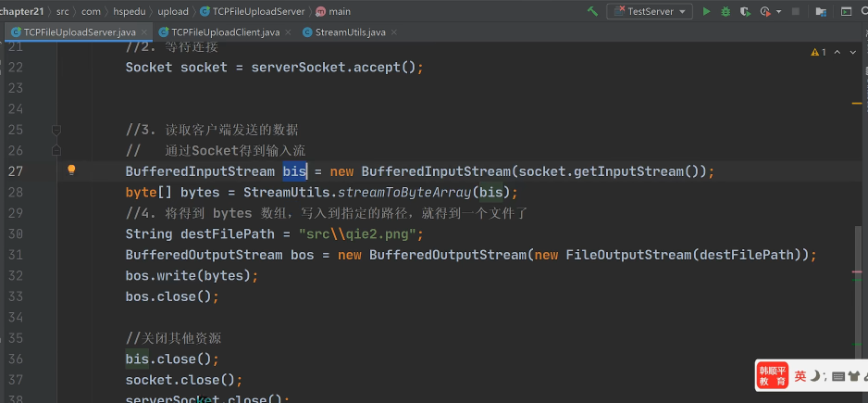868x403 pixels.
Task: Click the 通过Socket得到输入流 comment line 26
Action: pos(235,150)
